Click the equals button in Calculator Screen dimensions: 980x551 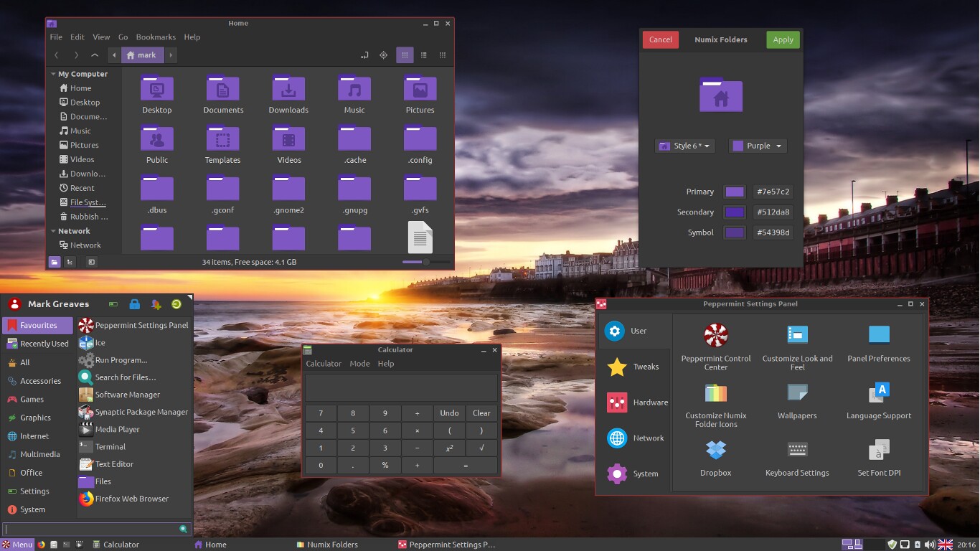(x=466, y=466)
